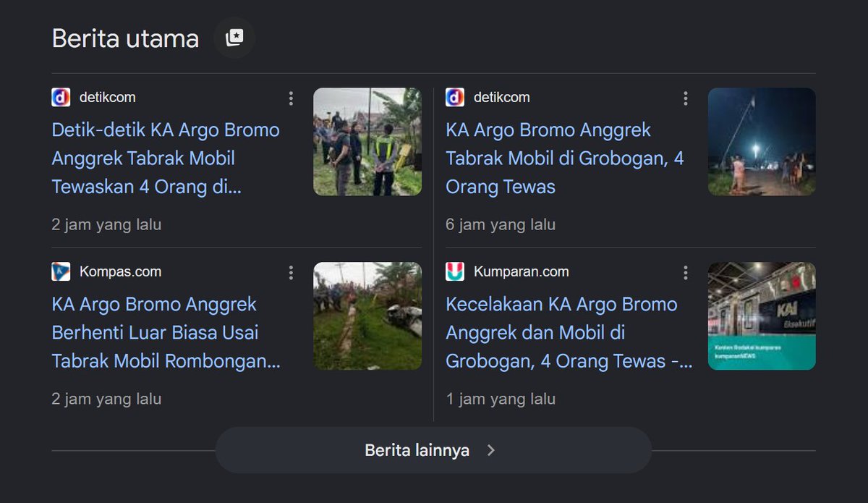This screenshot has height=503, width=868.
Task: Open headline KA Argo Bromo Anggrek Tabrak Mobil di Grobogan
Action: [565, 158]
